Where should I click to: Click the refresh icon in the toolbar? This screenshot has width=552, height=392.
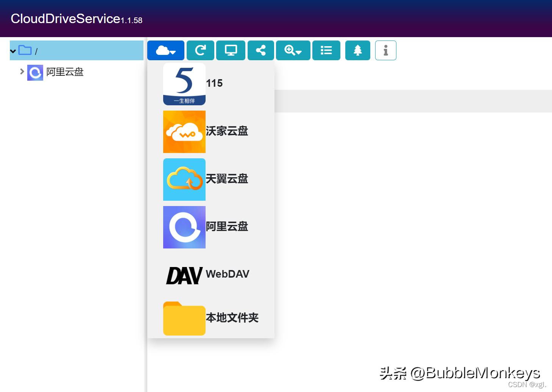[x=200, y=50]
